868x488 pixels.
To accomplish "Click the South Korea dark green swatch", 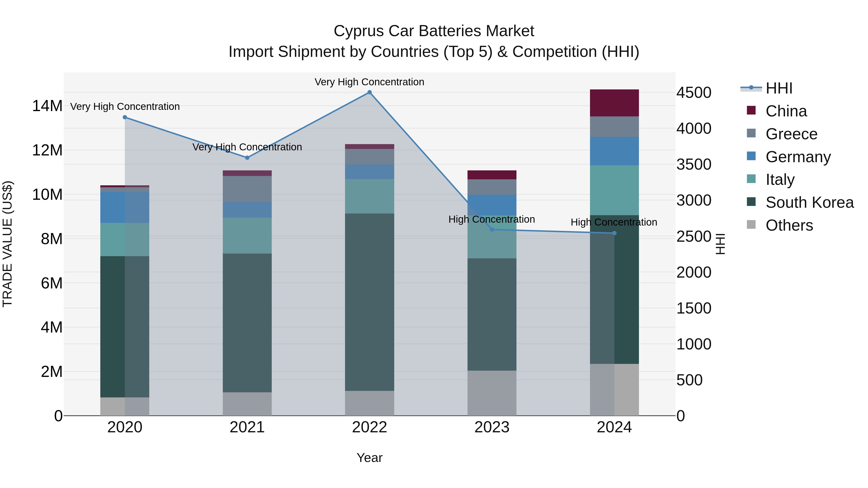I will pos(751,202).
